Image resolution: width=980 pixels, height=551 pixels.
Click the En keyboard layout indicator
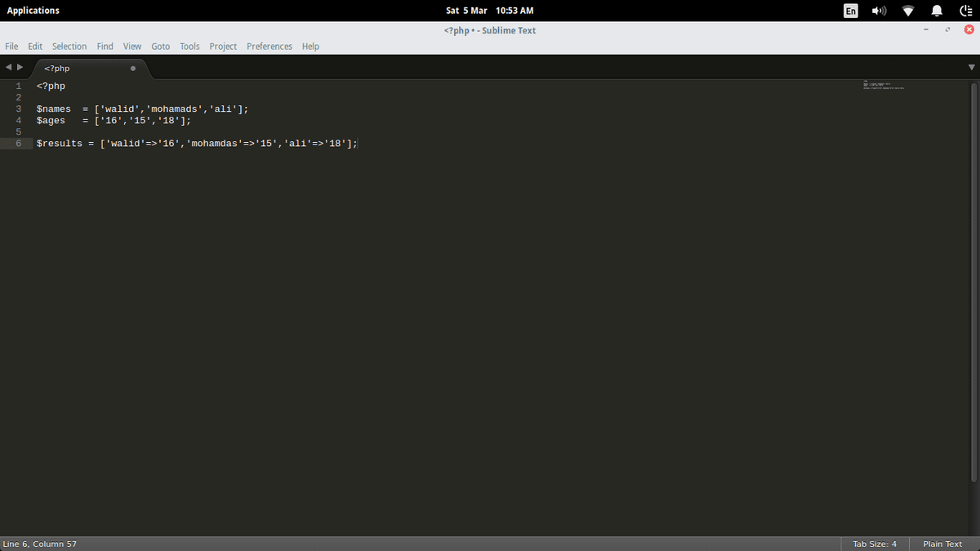[x=849, y=11]
